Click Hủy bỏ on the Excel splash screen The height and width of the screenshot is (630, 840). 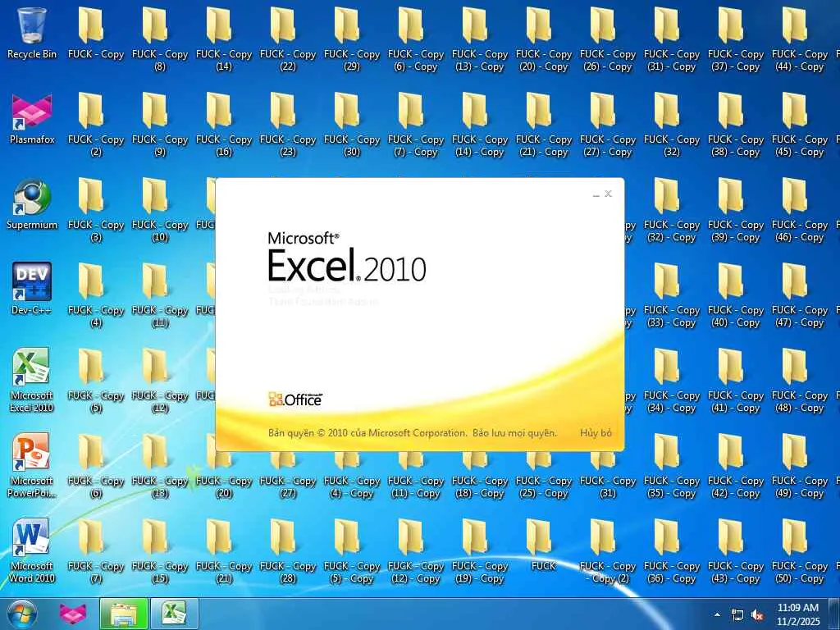596,433
